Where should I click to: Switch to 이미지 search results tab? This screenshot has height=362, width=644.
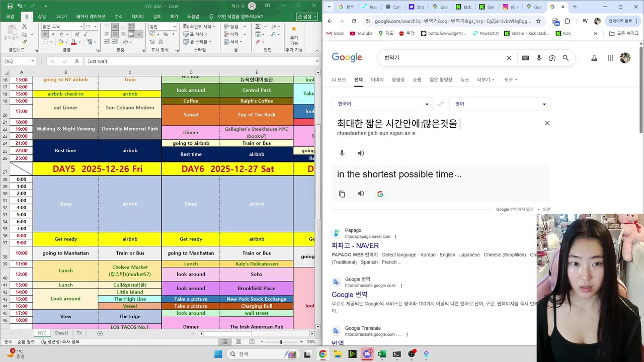[377, 79]
